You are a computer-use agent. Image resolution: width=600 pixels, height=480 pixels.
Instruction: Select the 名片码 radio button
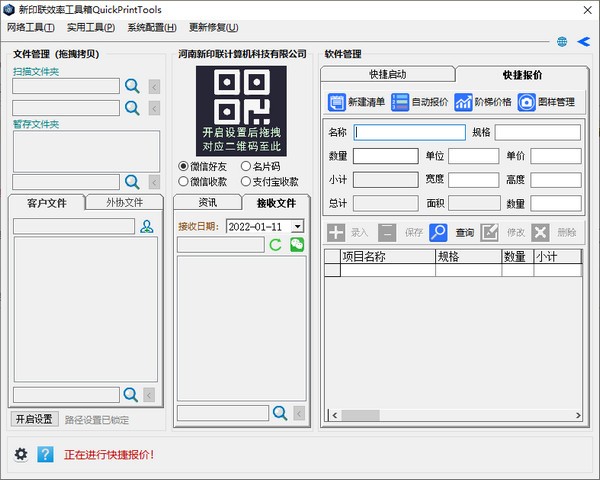246,166
